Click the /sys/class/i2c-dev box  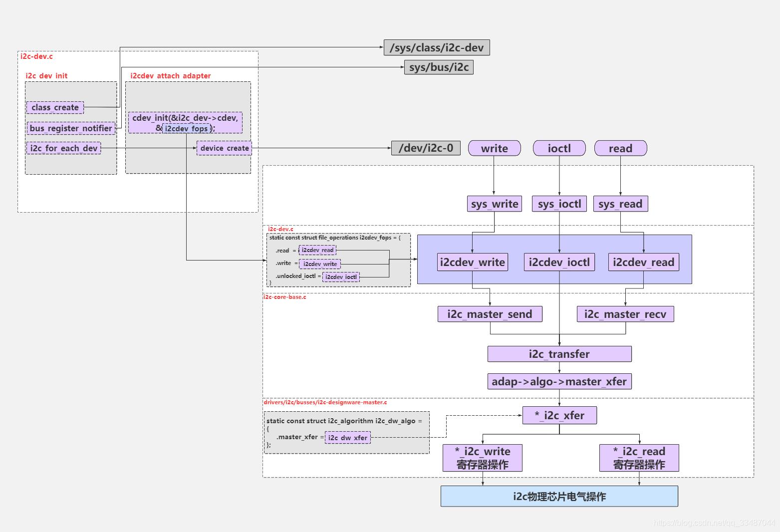[x=437, y=47]
